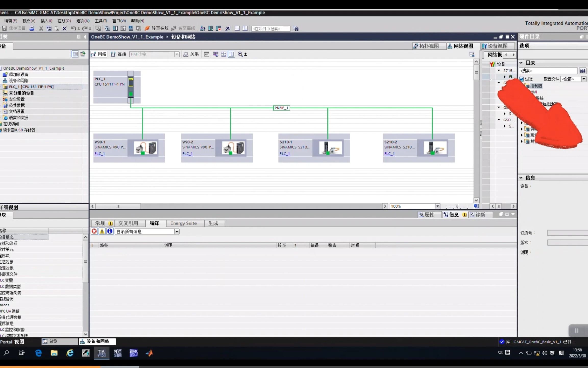
Task: Click the Zoom magnifier in network toolbar
Action: coord(240,54)
